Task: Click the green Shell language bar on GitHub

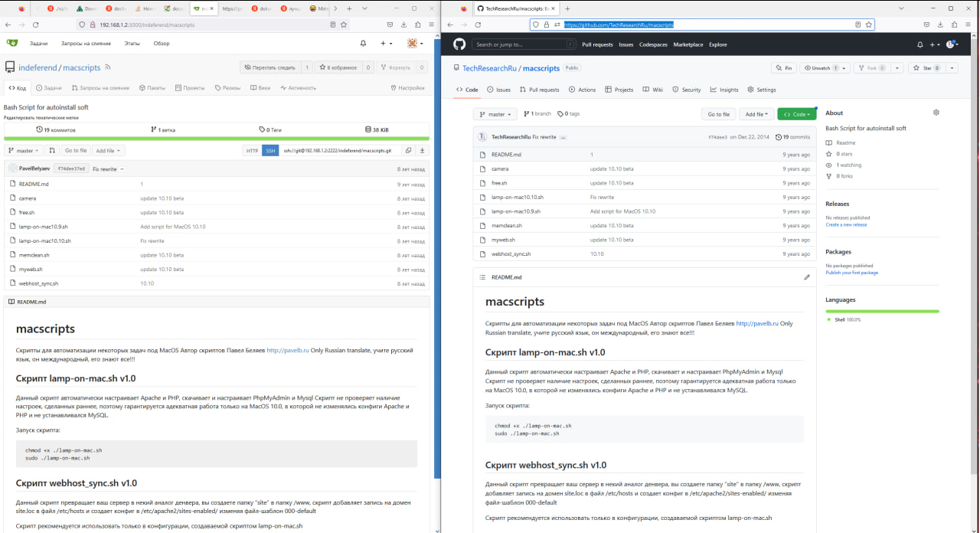Action: coord(882,312)
